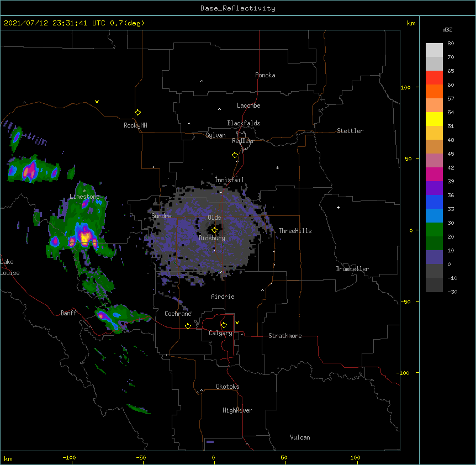The image size is (476, 465).
Task: Click the yellow diamond marker near Cochrane
Action: coord(188,326)
